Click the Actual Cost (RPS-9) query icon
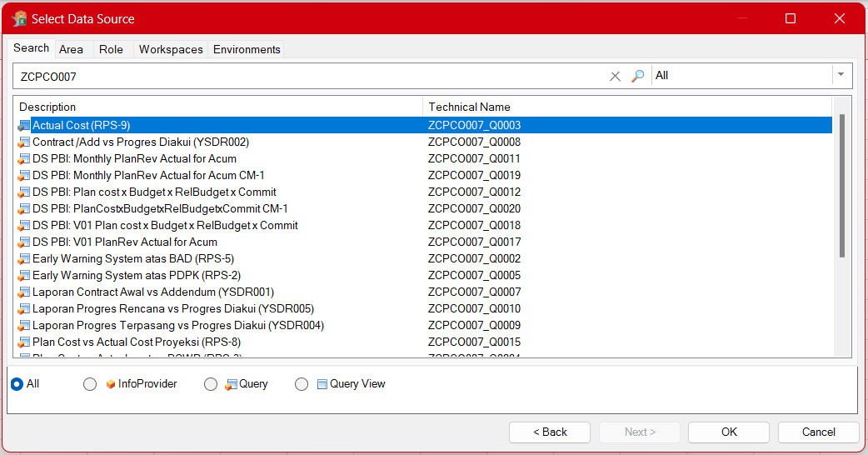This screenshot has height=455, width=868. point(24,126)
